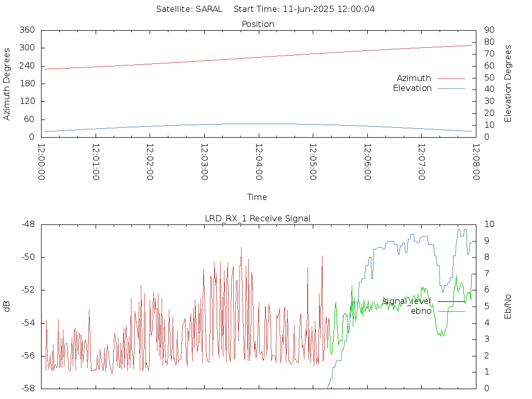532x399 pixels.
Task: Click the '90' elevation axis value
Action: (489, 30)
